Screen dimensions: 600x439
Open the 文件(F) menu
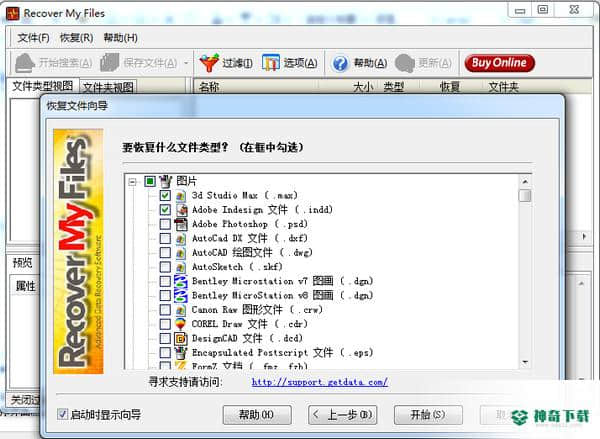tap(33, 38)
